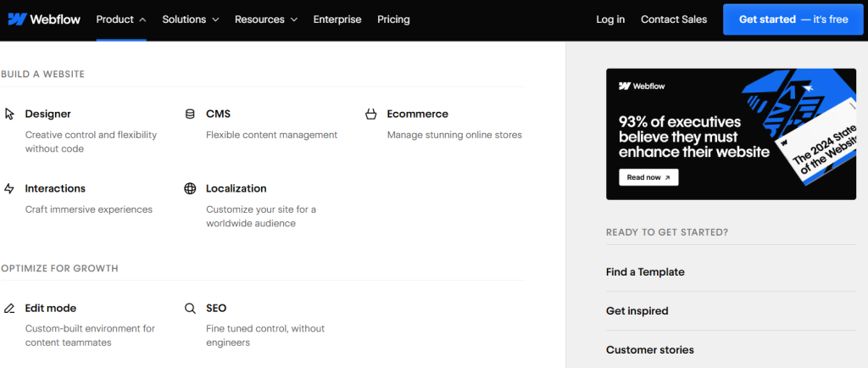The image size is (868, 368).
Task: Click the Designer cursor icon
Action: [x=9, y=114]
